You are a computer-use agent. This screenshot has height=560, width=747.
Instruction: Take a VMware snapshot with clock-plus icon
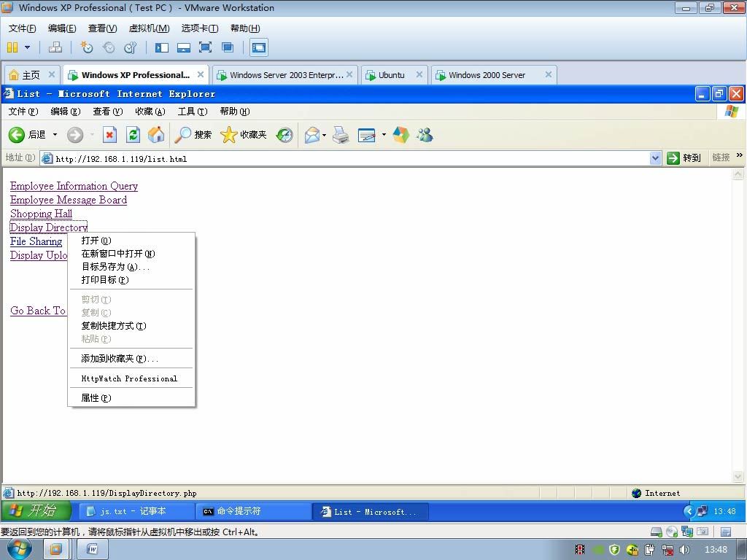(x=87, y=47)
